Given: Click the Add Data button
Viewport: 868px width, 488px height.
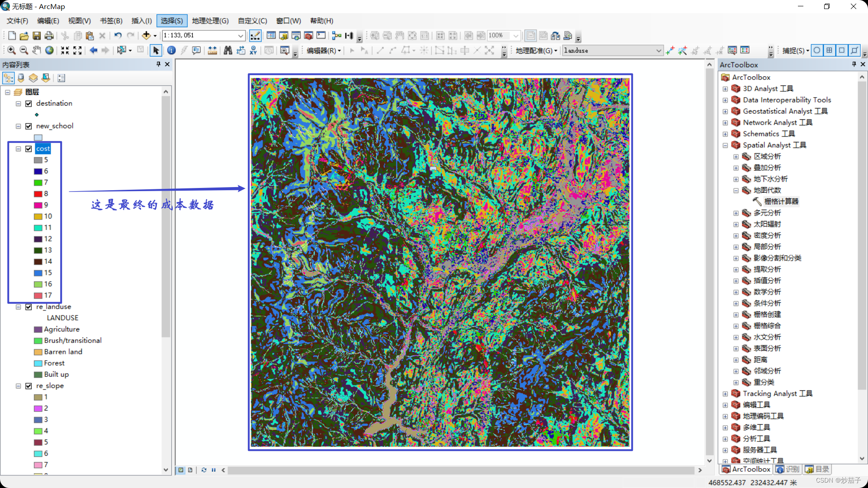Looking at the screenshot, I should click(x=146, y=35).
